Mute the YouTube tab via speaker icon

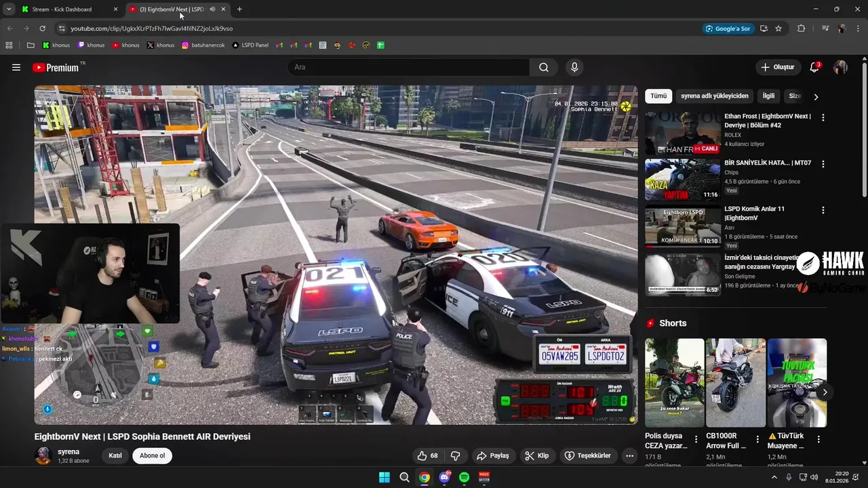212,9
